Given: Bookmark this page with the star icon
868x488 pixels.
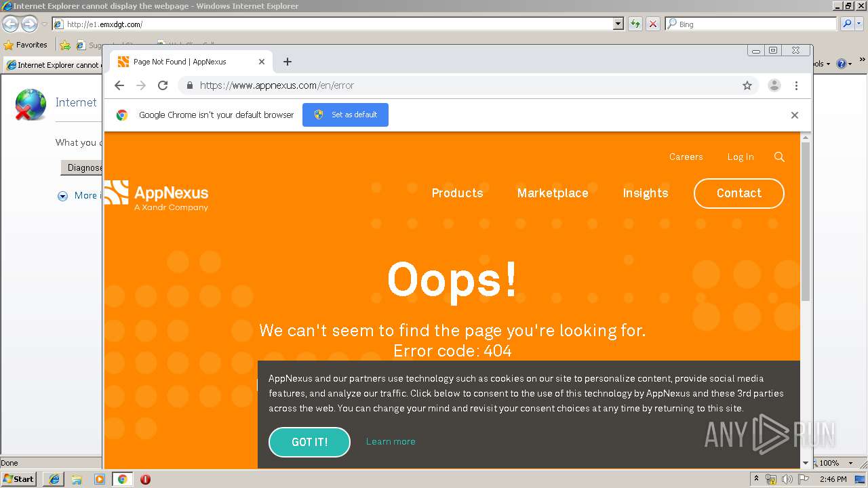Looking at the screenshot, I should pos(747,85).
